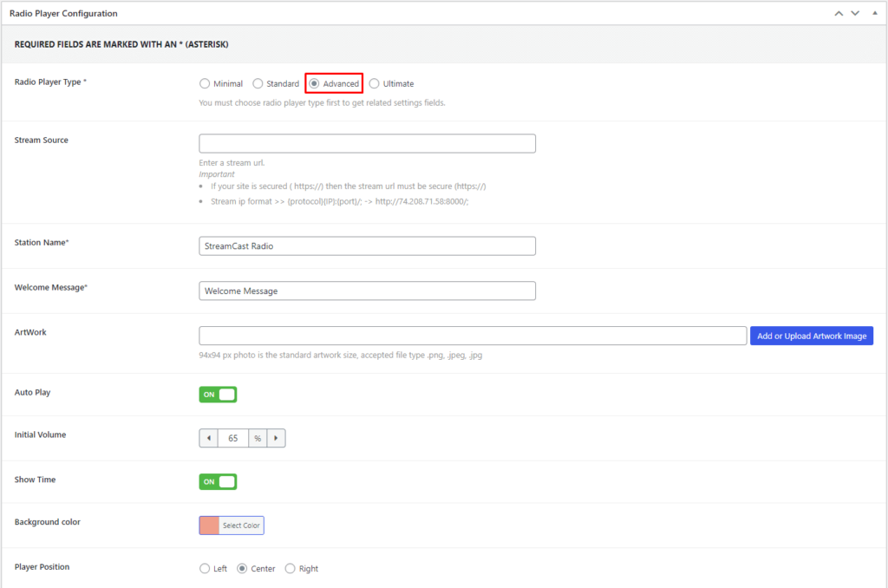Turn off the Auto Play toggle
888x588 pixels.
click(217, 394)
